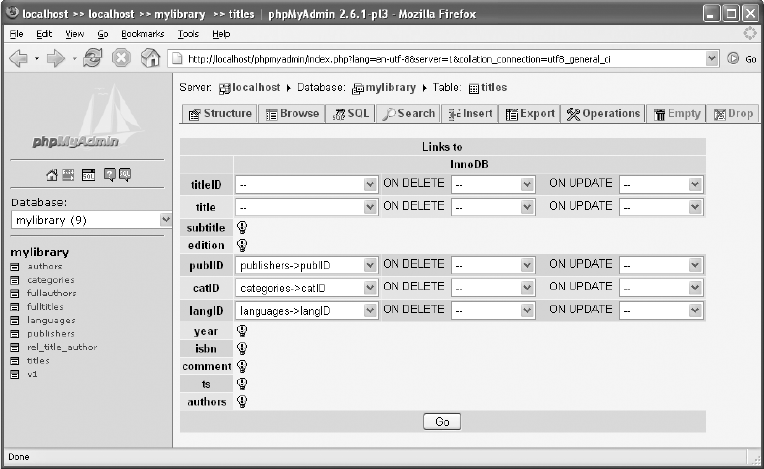Open the title row link dropdown
The image size is (764, 469).
tap(306, 207)
